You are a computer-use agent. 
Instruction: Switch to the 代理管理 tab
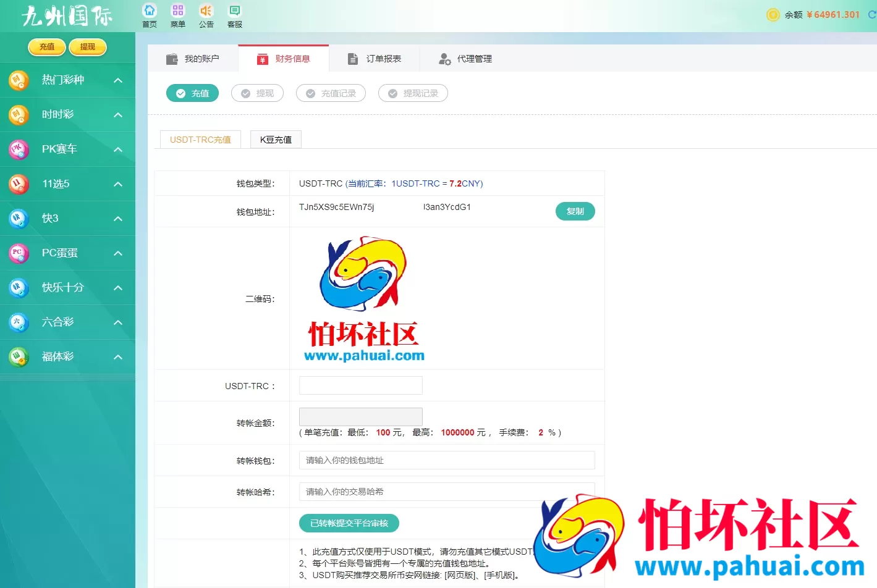[465, 59]
